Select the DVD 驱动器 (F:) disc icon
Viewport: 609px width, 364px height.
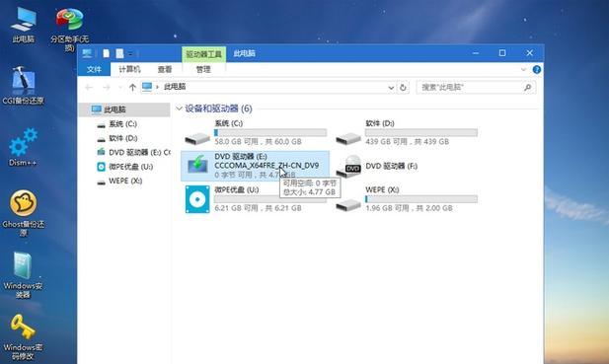[x=348, y=166]
